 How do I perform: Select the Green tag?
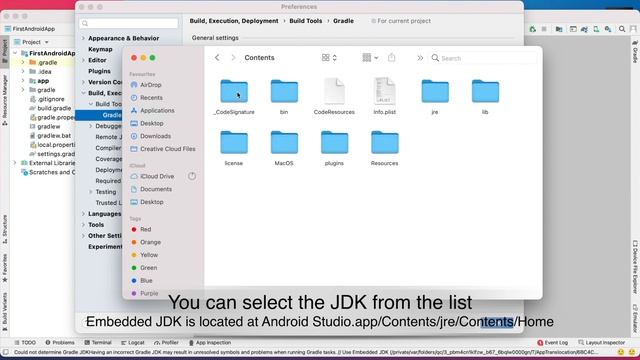coord(144,268)
